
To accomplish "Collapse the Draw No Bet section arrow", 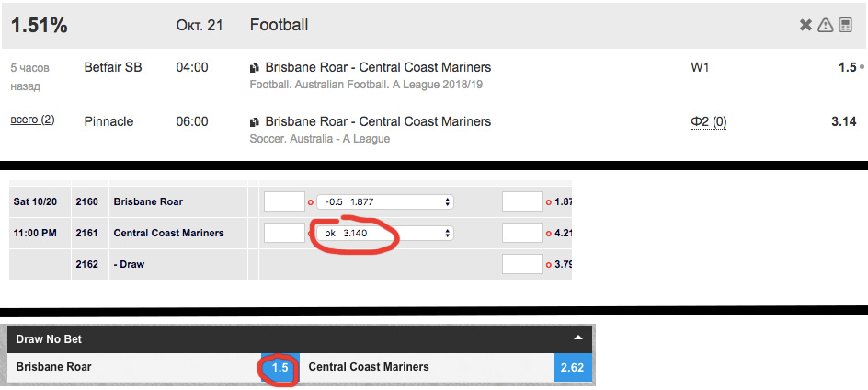I will coord(578,338).
